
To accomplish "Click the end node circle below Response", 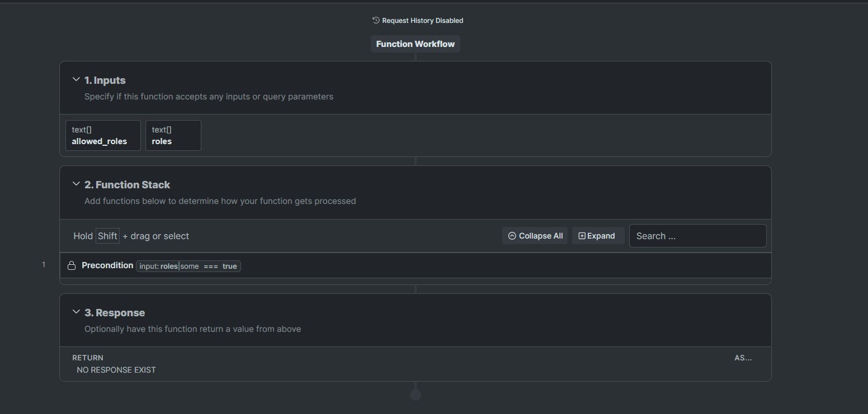I will 416,395.
